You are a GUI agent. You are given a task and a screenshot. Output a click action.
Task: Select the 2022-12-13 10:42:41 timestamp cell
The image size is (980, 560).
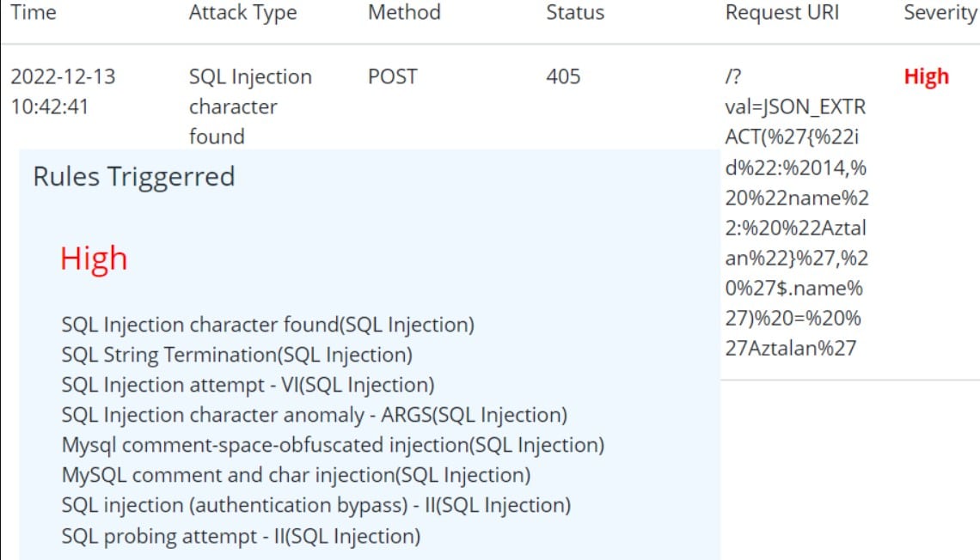pos(63,91)
